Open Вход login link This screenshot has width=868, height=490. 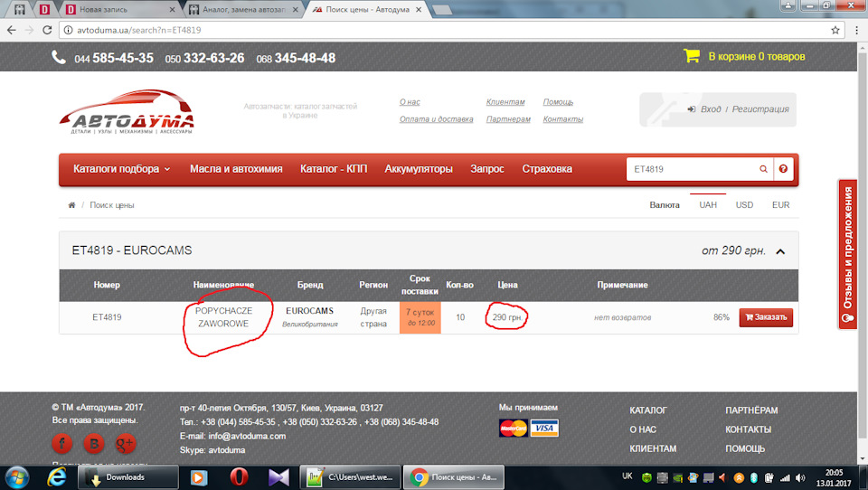point(711,109)
